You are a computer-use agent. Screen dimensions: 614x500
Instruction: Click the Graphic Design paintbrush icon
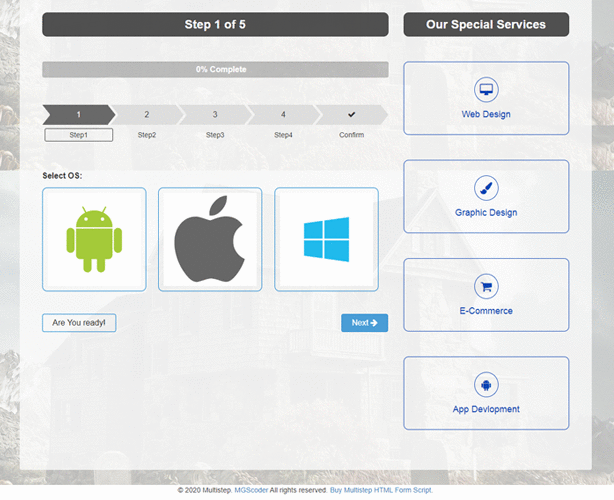[486, 188]
